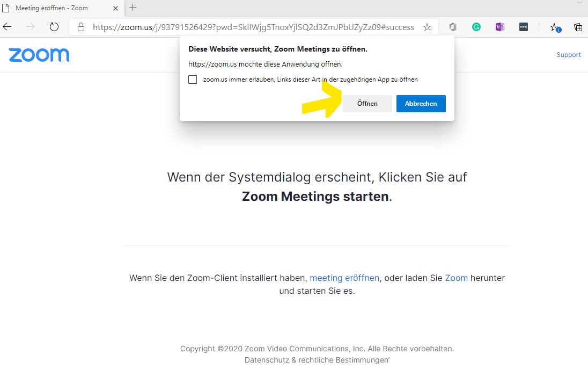Minimize the browser window
The image size is (588, 376).
pos(580,3)
